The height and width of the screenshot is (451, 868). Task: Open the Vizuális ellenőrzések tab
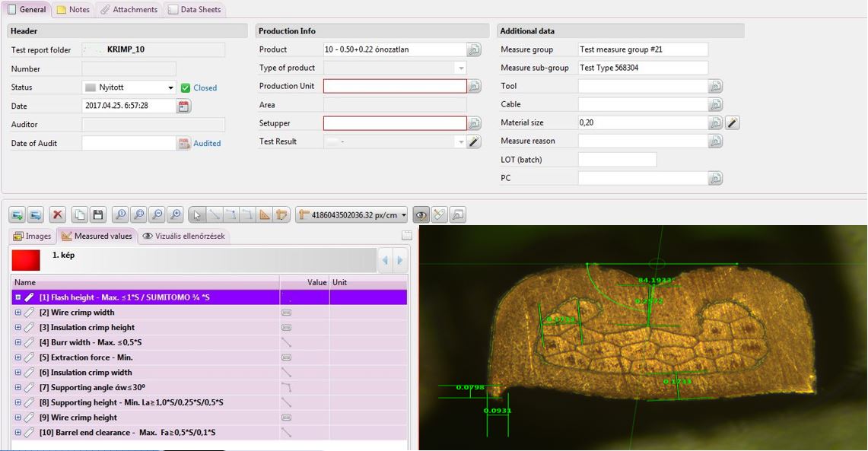click(x=184, y=237)
